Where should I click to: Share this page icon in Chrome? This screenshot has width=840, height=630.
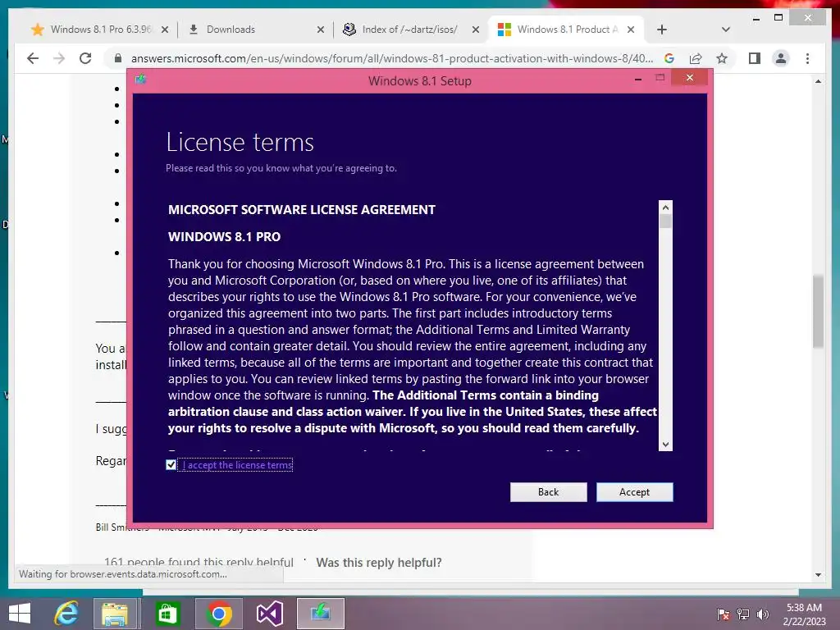696,58
